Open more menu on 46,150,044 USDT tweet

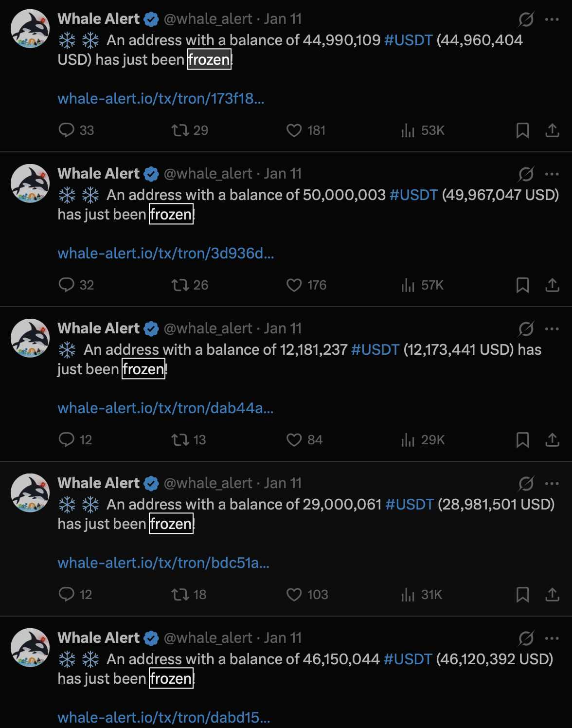coord(552,638)
